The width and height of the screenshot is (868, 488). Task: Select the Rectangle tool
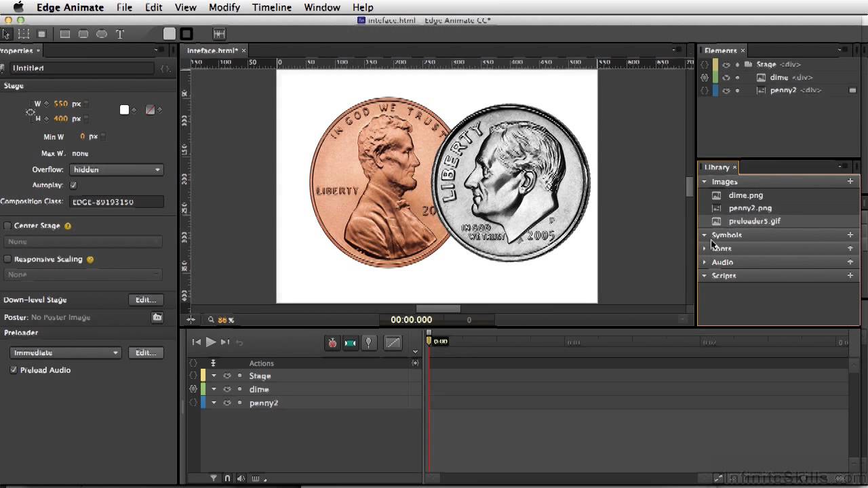coord(65,34)
